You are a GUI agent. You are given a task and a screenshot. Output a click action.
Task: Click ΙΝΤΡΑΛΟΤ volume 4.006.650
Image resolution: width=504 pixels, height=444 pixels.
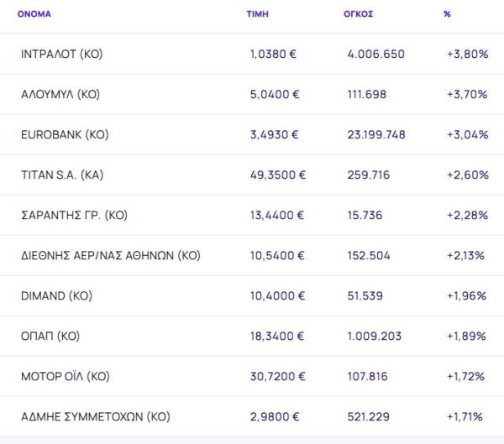pos(375,55)
